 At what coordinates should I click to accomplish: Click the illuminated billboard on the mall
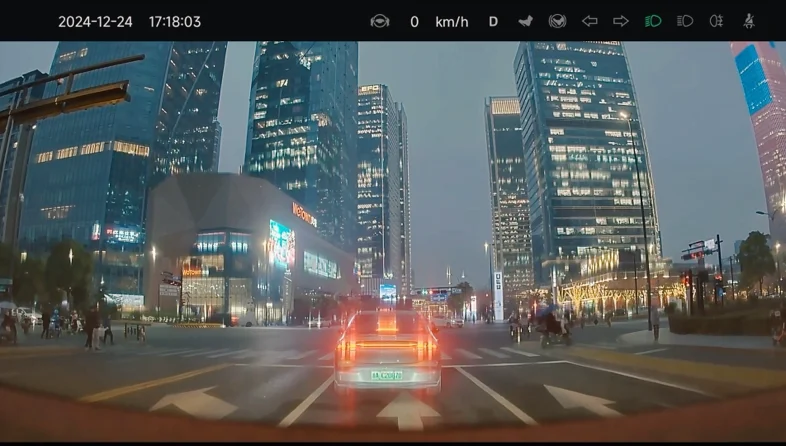click(x=282, y=244)
